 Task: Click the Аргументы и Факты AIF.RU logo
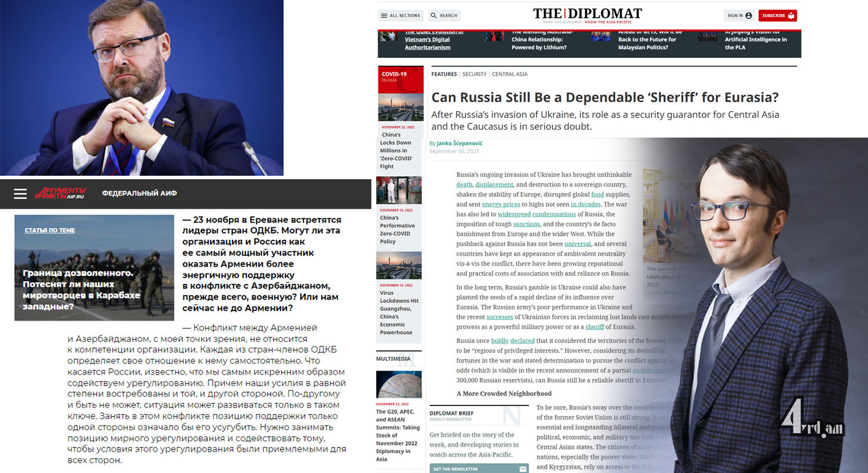60,193
